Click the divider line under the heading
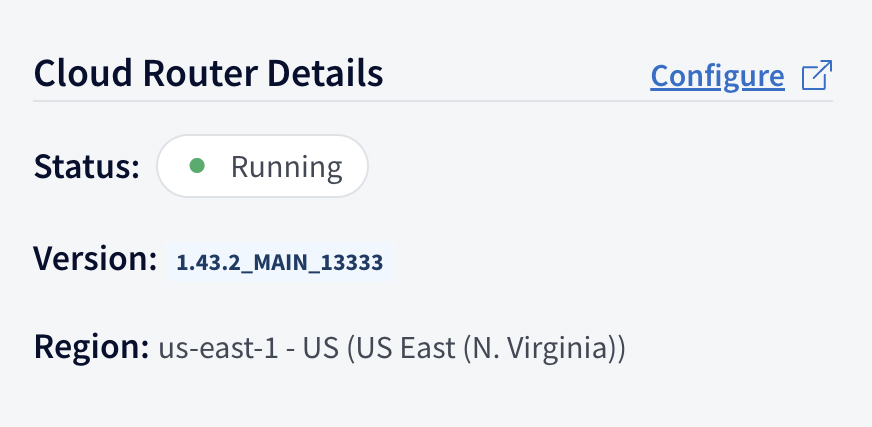872x427 pixels. click(x=433, y=101)
